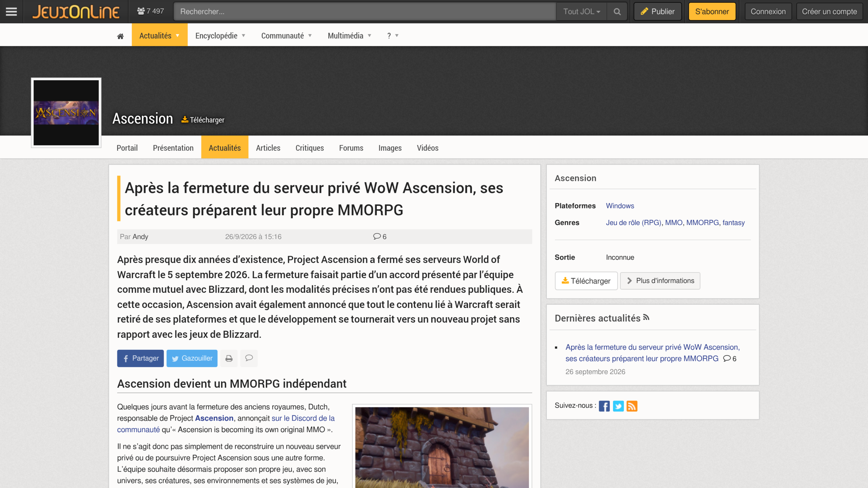The height and width of the screenshot is (488, 868).
Task: Open author Andy's profile link
Action: click(x=140, y=237)
